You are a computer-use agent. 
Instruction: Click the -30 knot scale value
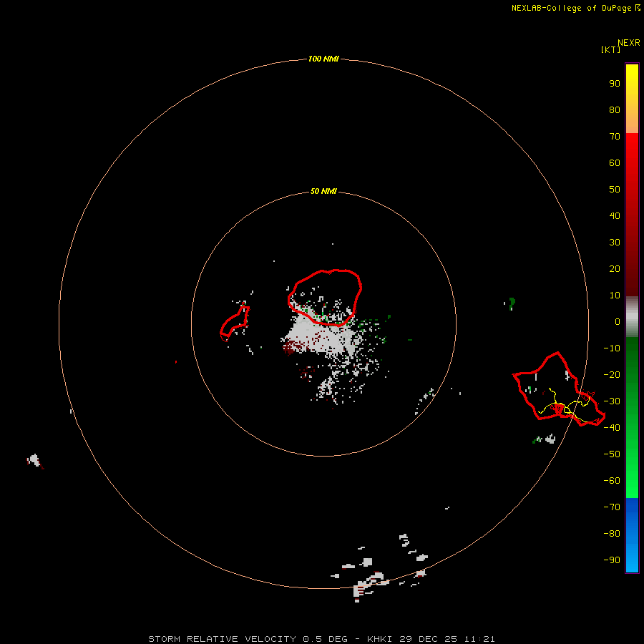[x=612, y=401]
